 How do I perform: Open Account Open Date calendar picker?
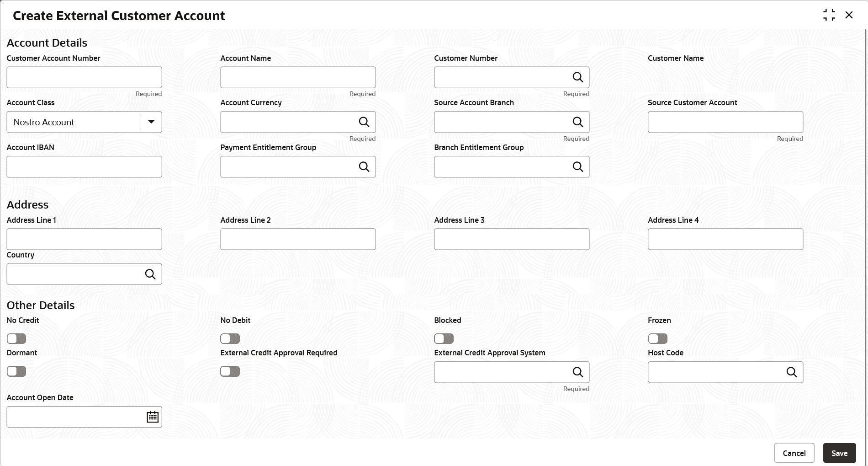click(x=153, y=417)
